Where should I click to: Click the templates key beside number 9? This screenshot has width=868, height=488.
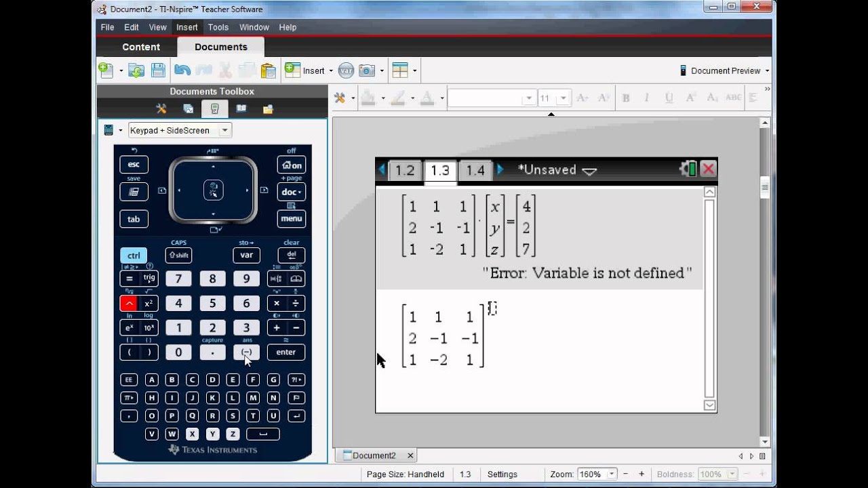pos(276,279)
